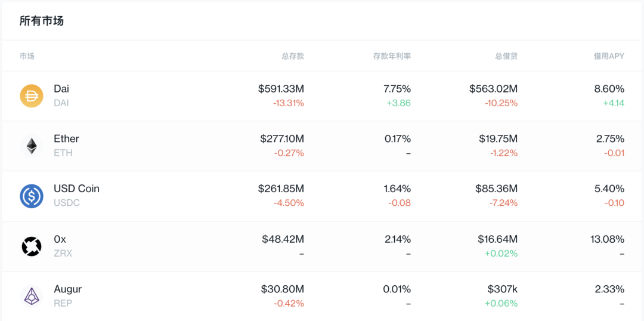
Task: Click Dai supply change -13.31%
Action: [289, 103]
